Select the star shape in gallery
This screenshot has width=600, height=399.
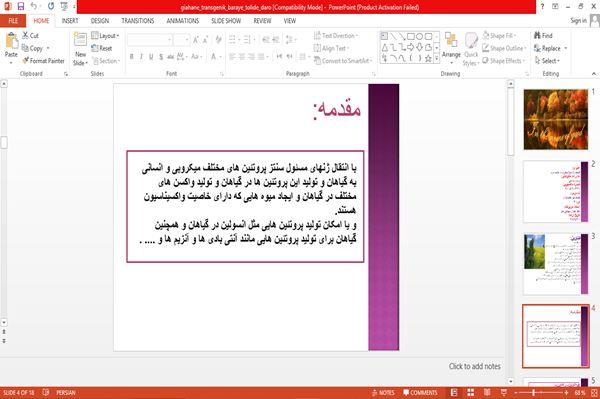click(x=428, y=58)
